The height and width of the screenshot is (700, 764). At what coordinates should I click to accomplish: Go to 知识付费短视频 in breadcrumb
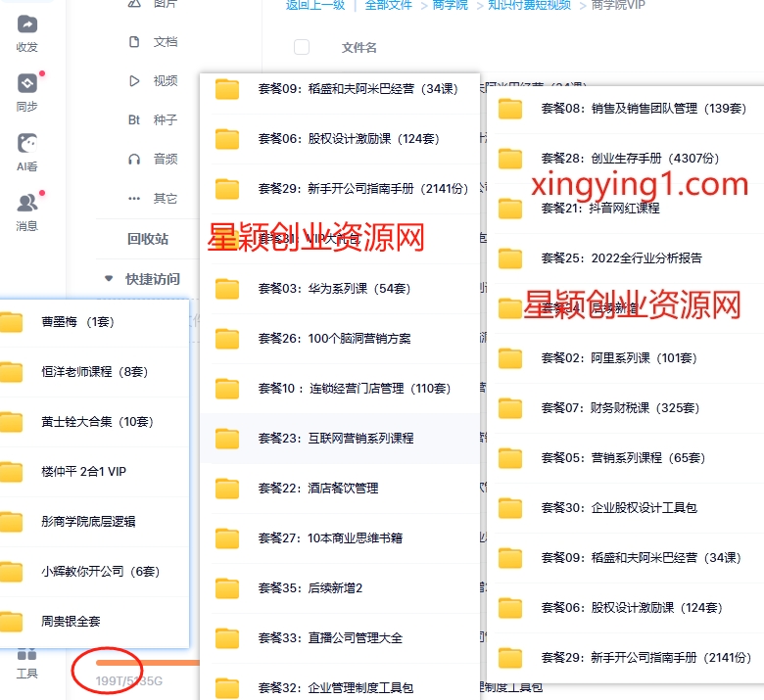coord(529,5)
